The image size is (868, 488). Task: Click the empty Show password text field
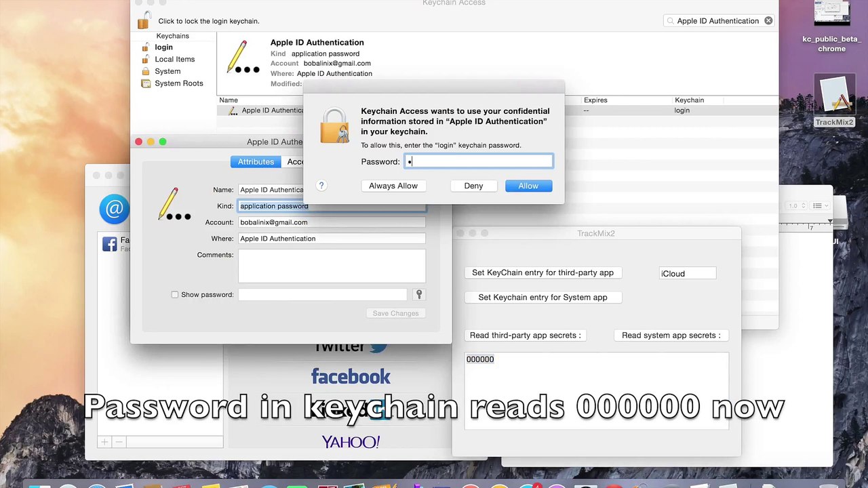click(x=322, y=295)
